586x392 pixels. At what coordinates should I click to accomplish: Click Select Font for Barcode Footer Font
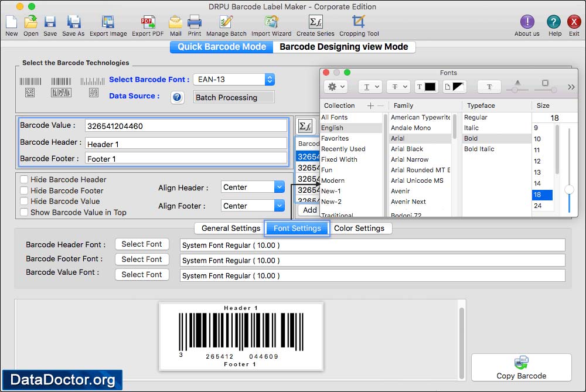142,260
